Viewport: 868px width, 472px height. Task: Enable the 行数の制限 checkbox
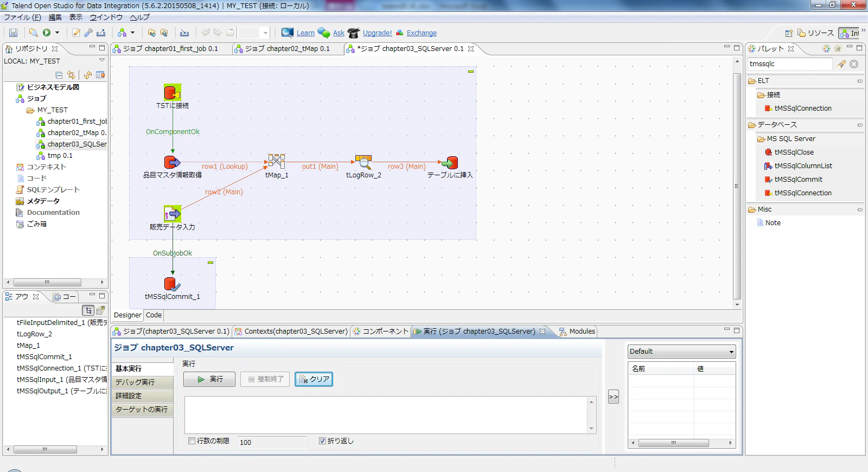(x=192, y=441)
